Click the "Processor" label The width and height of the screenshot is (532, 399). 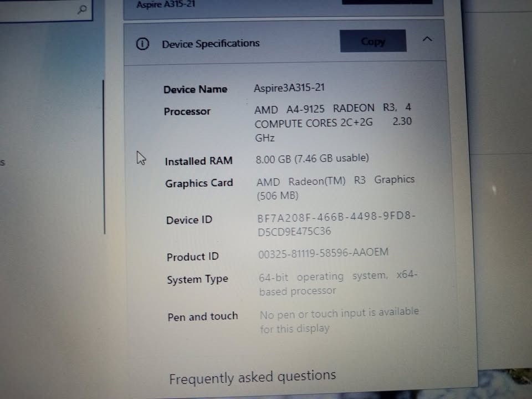(187, 111)
